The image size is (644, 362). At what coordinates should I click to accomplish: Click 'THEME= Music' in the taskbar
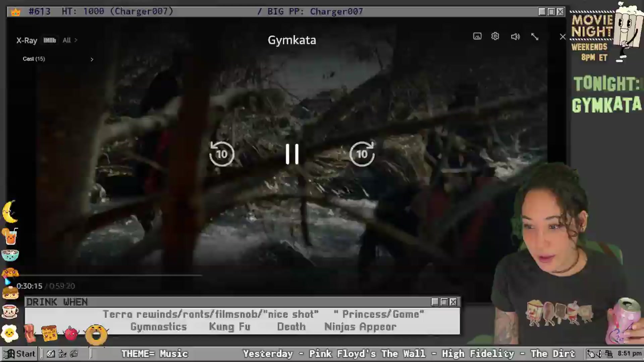(x=155, y=354)
